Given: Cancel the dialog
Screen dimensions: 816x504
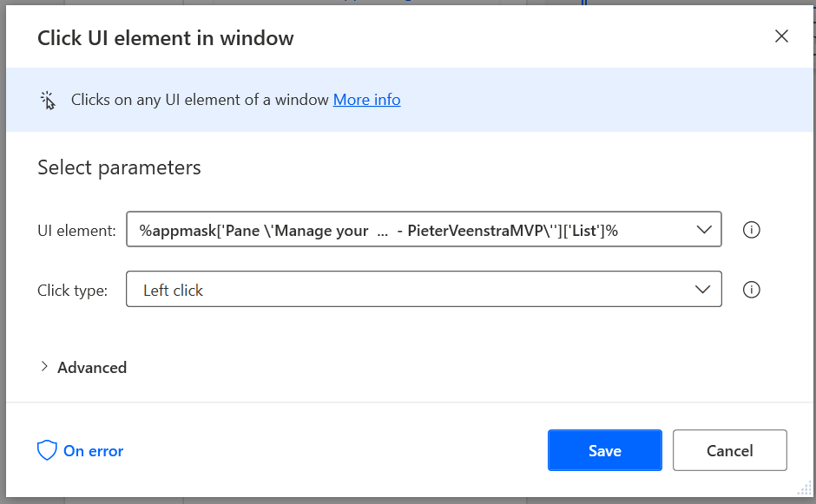Looking at the screenshot, I should point(729,450).
